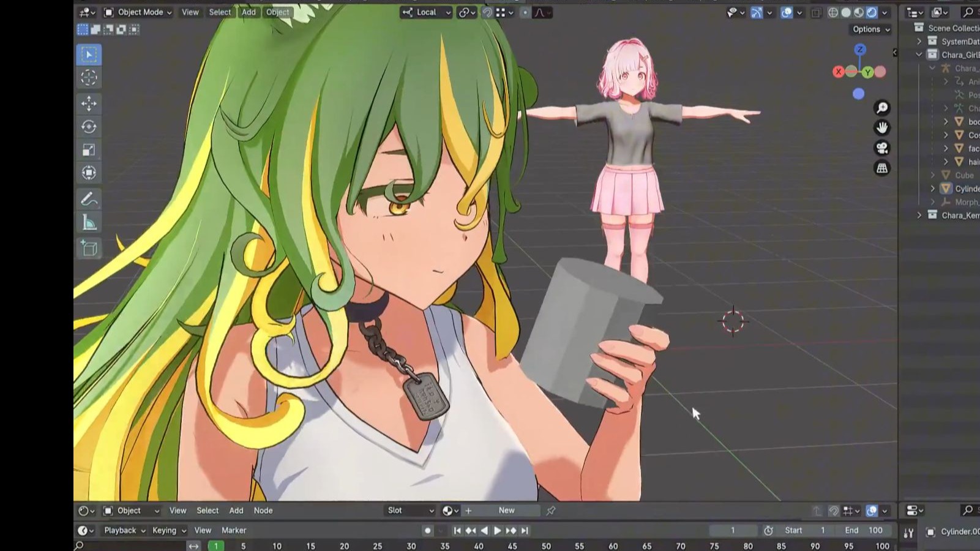Image resolution: width=980 pixels, height=551 pixels.
Task: Toggle camera view from the viewport gizmo
Action: pos(882,148)
